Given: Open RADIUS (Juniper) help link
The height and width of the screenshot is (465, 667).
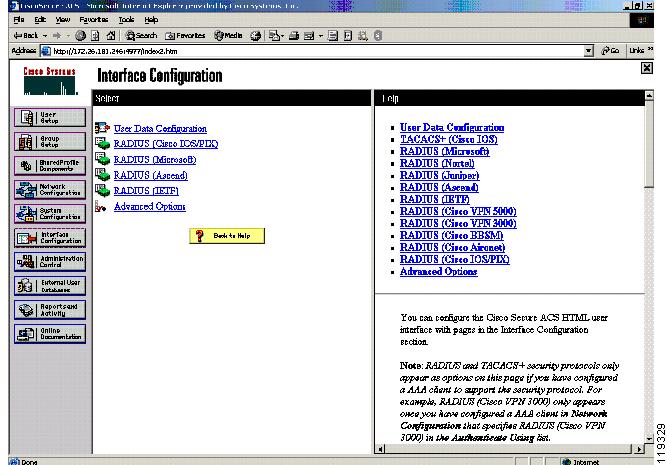Looking at the screenshot, I should pos(439,175).
